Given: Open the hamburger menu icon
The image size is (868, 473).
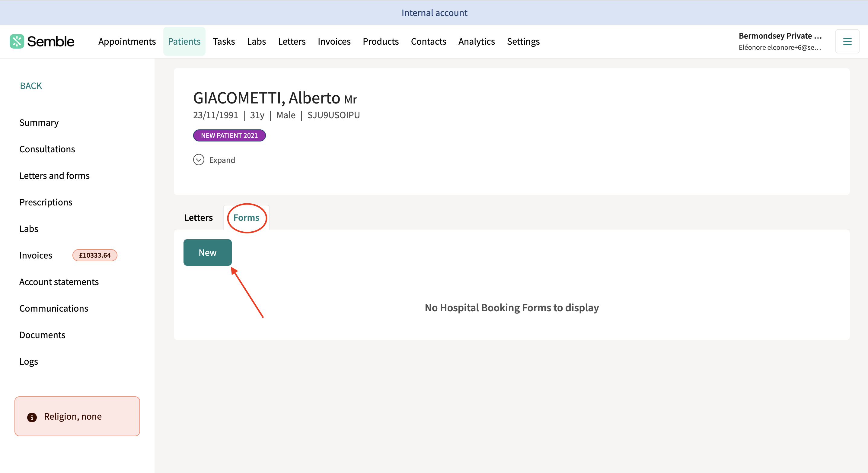Looking at the screenshot, I should pyautogui.click(x=847, y=41).
